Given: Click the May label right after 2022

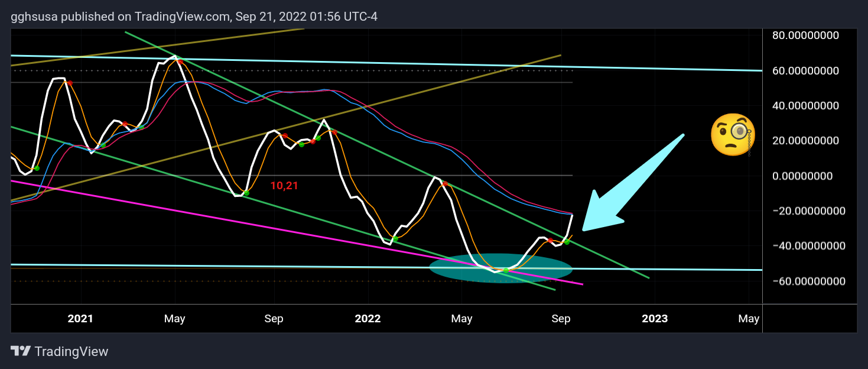Looking at the screenshot, I should 461,319.
